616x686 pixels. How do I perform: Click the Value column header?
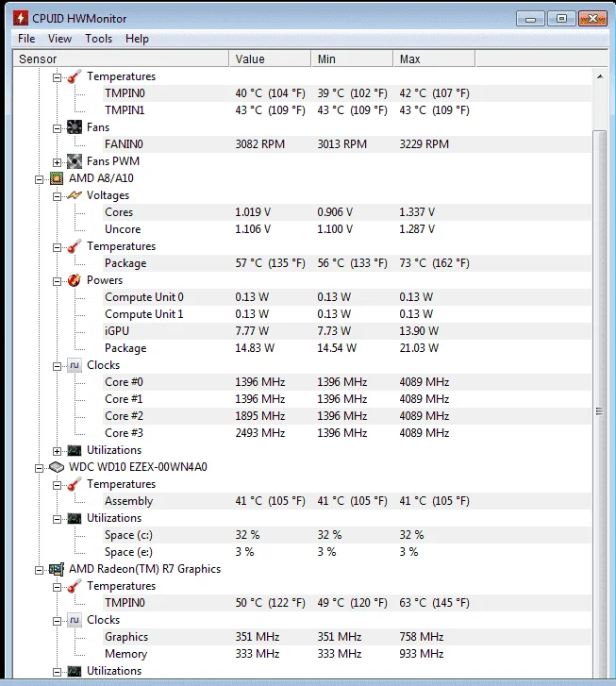coord(270,59)
